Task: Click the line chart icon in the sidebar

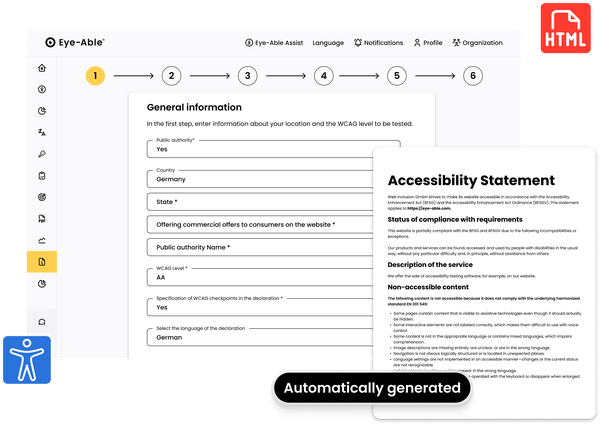Action: (x=42, y=240)
